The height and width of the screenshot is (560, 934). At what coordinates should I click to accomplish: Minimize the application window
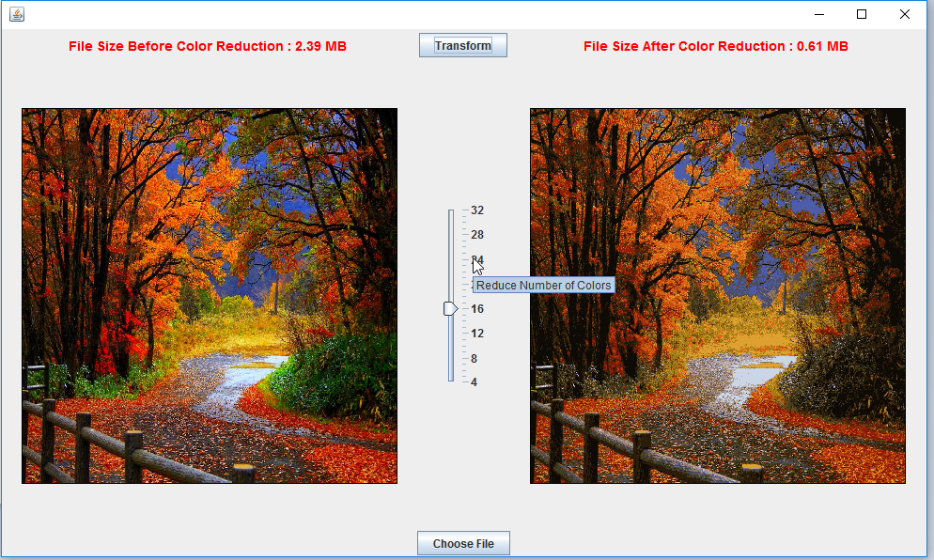(819, 14)
